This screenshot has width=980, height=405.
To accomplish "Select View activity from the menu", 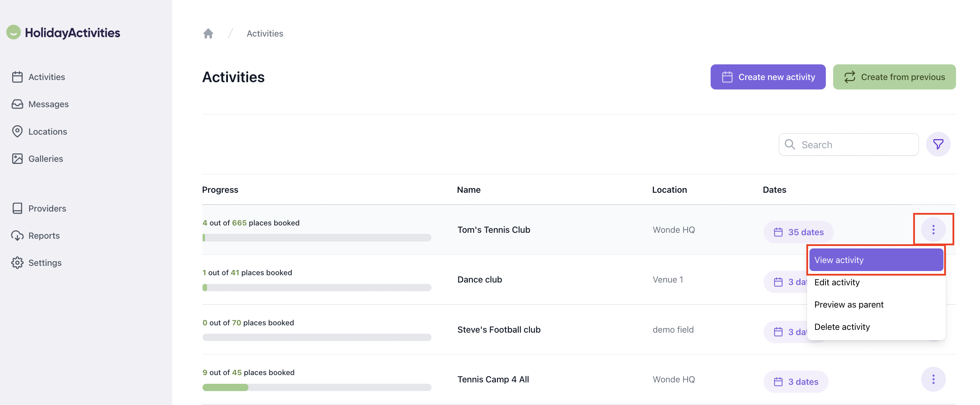I will click(x=876, y=260).
